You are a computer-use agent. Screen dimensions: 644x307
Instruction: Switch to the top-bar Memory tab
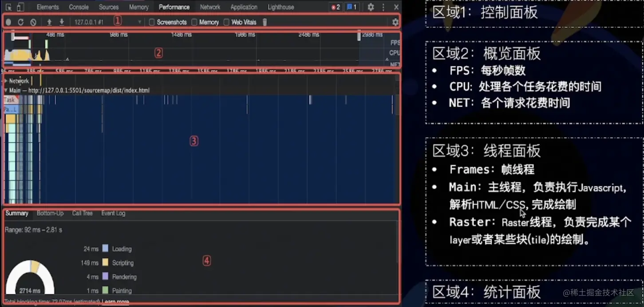point(138,7)
